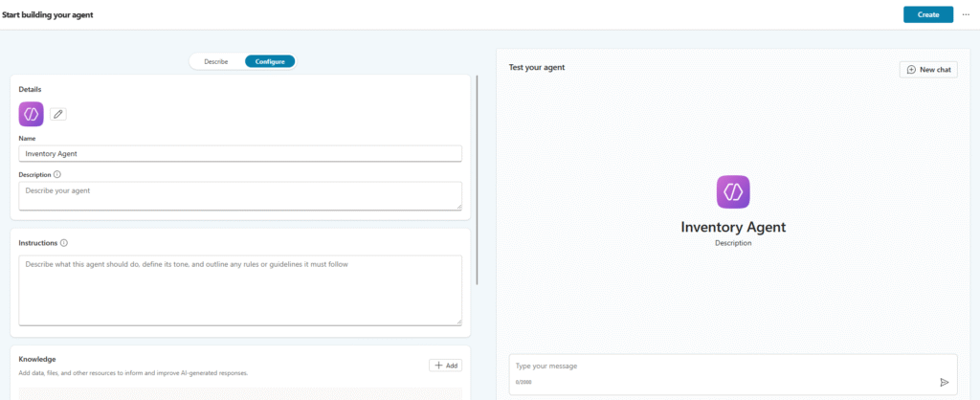Click the Instructions box resize handle
This screenshot has height=400, width=980.
click(459, 322)
